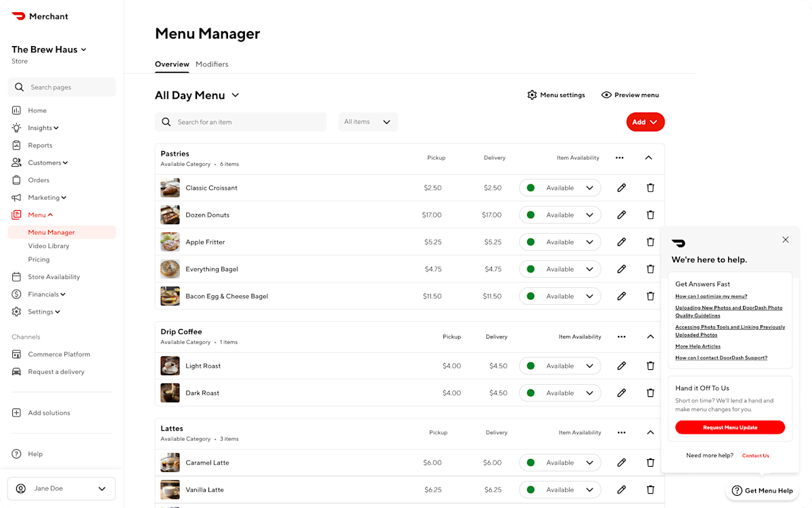Select the Orders icon in the sidebar

[x=16, y=179]
